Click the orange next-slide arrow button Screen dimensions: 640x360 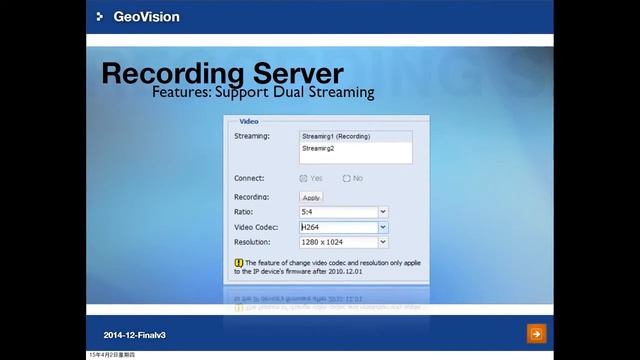[x=536, y=334]
